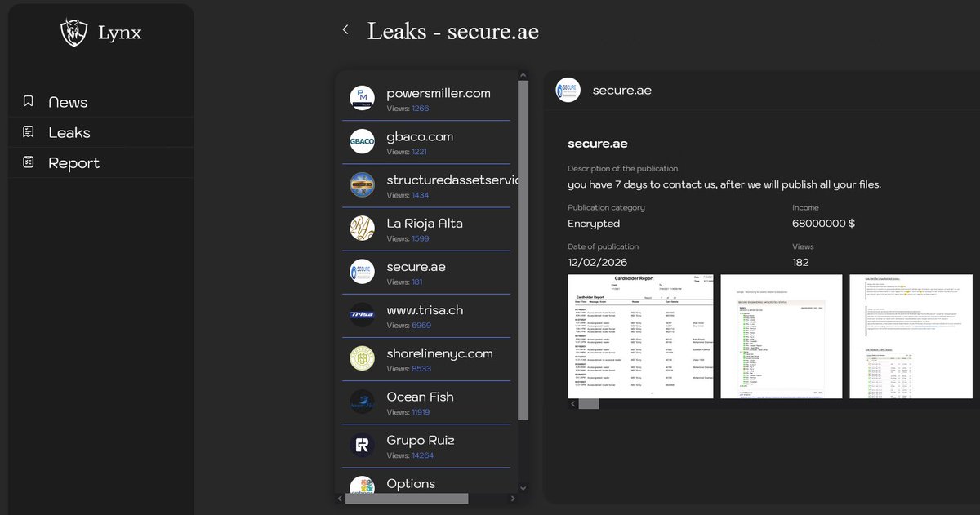
Task: Select the secure.ae entry in list
Action: click(427, 272)
